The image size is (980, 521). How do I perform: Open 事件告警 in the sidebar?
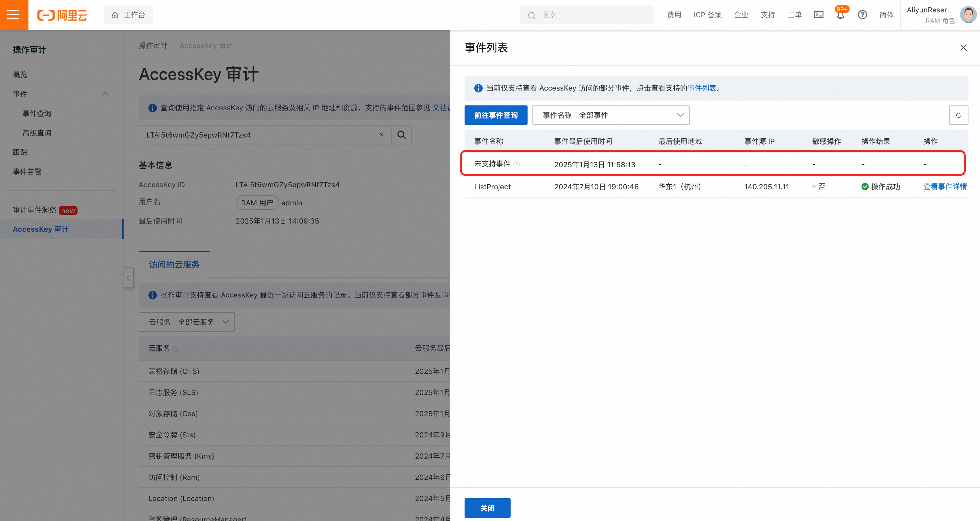click(x=27, y=172)
